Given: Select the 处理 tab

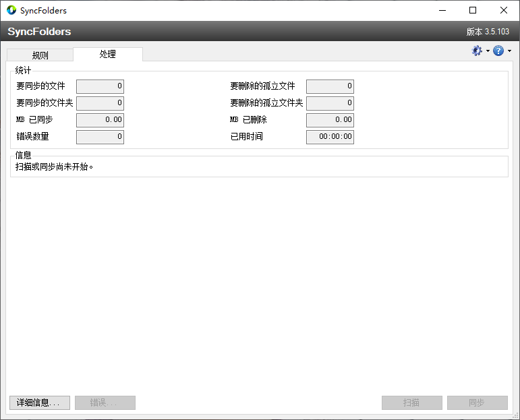Looking at the screenshot, I should 108,54.
